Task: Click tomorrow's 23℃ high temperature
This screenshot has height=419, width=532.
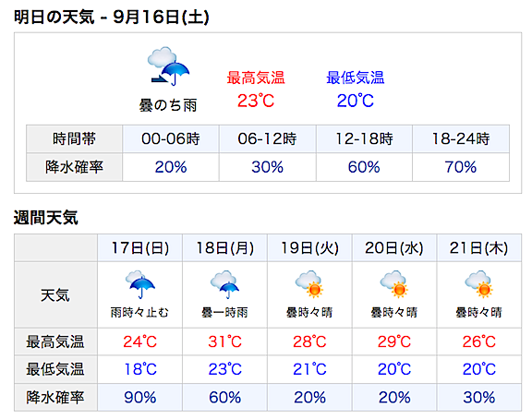Action: (x=256, y=101)
